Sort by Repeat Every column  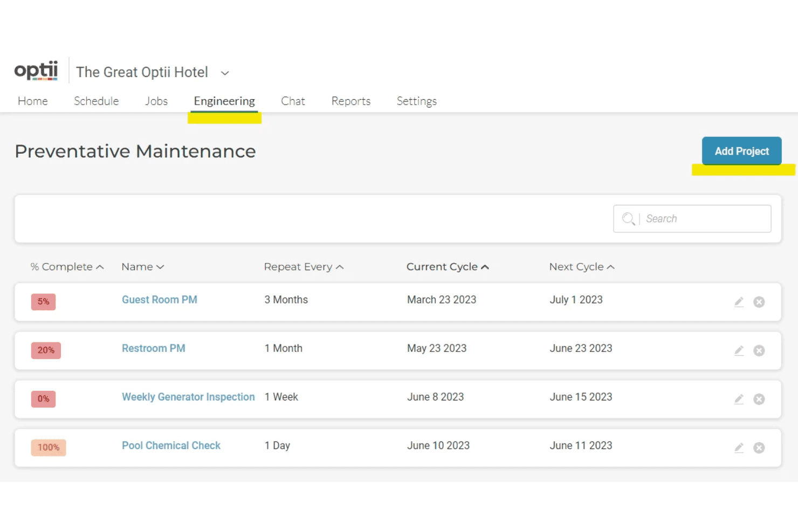(304, 267)
